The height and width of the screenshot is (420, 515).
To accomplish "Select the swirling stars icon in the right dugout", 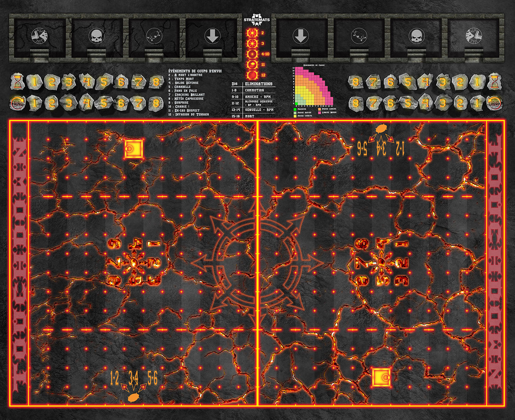I will click(359, 36).
